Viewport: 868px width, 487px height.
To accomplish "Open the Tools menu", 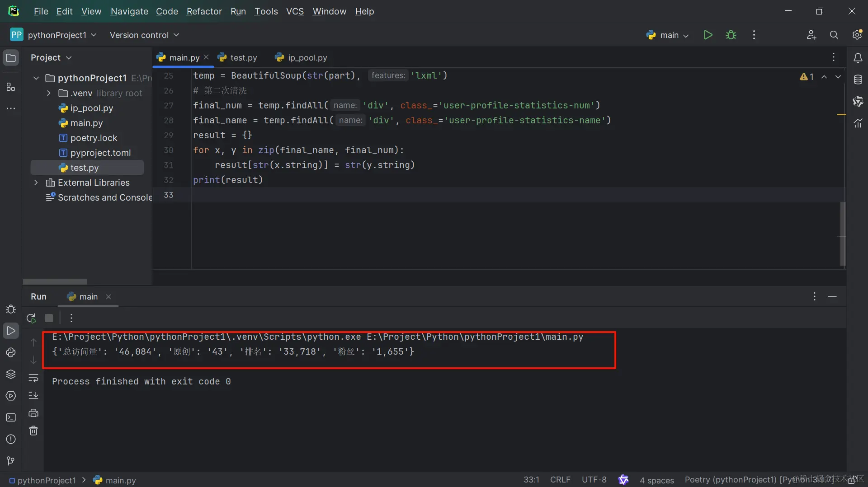I will [266, 11].
